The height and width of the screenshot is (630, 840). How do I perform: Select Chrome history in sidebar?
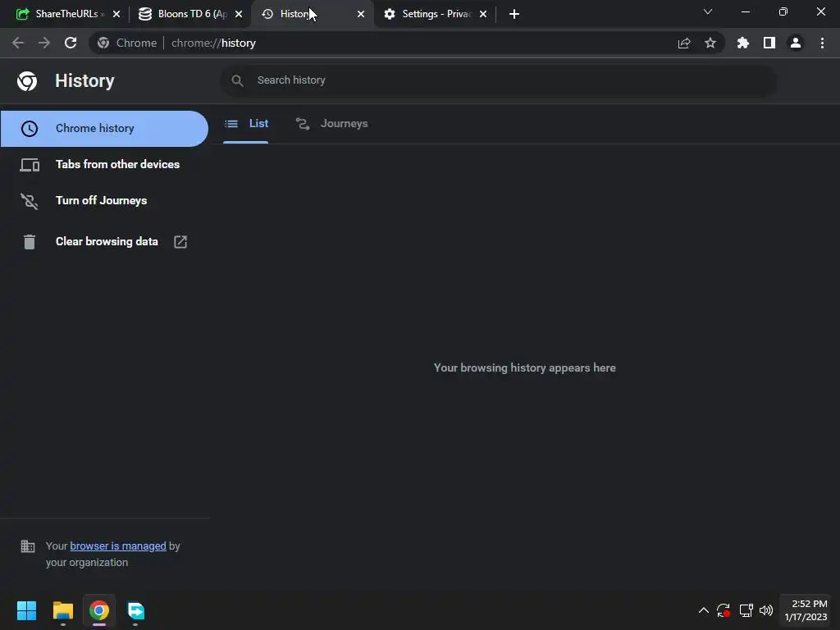click(x=104, y=129)
